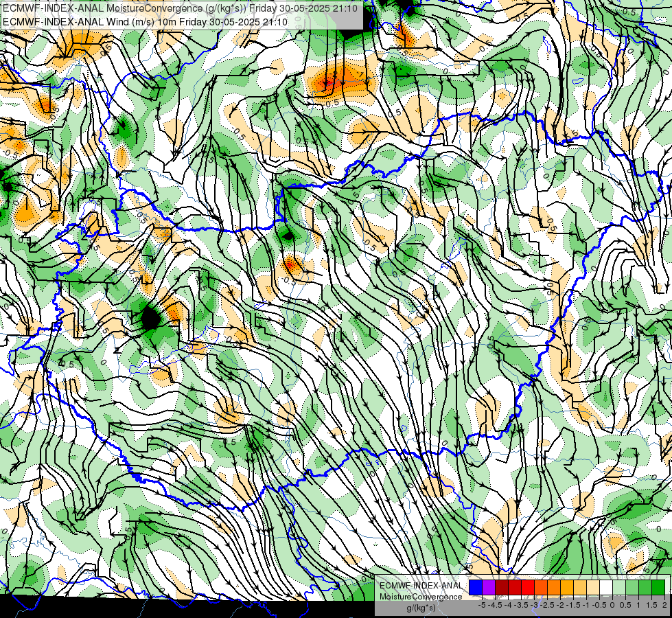Viewport: 672px width, 618px height.
Task: Click the '-4' legend tick label
Action: [x=508, y=605]
